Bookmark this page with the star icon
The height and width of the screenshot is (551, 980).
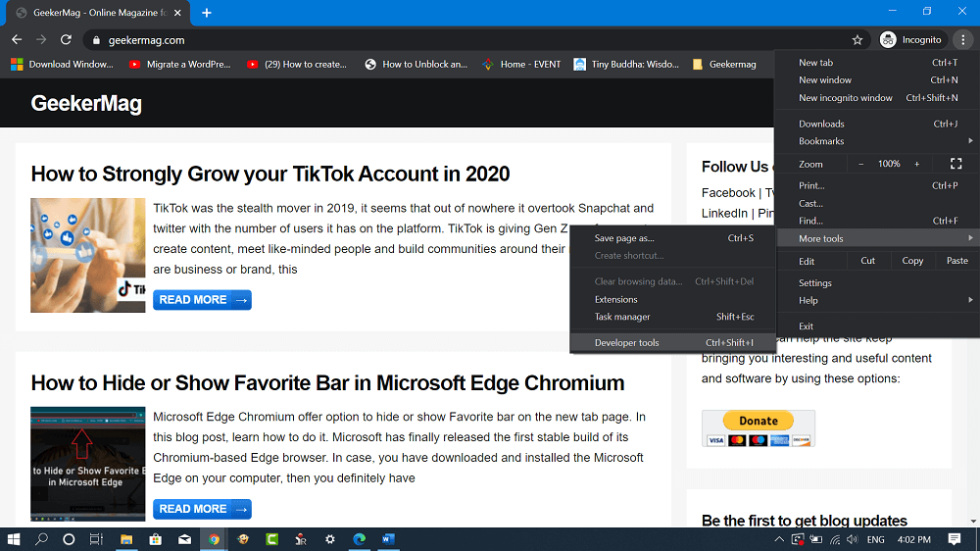[857, 40]
